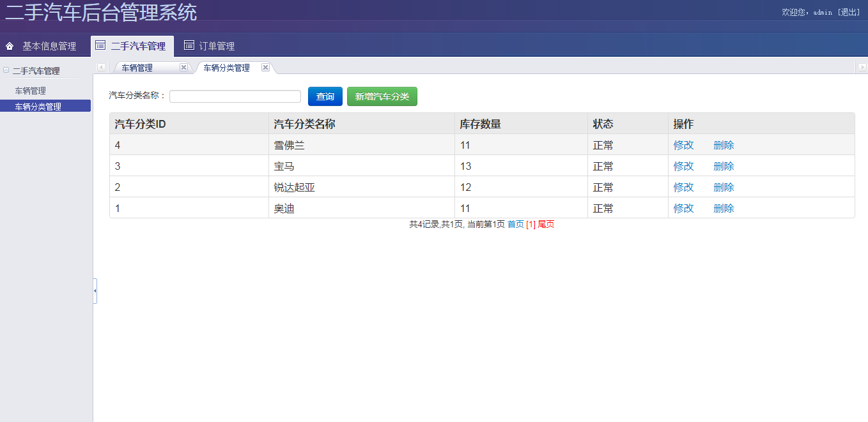The image size is (868, 422).
Task: Click stock count 13 in 宝马 row
Action: (465, 166)
